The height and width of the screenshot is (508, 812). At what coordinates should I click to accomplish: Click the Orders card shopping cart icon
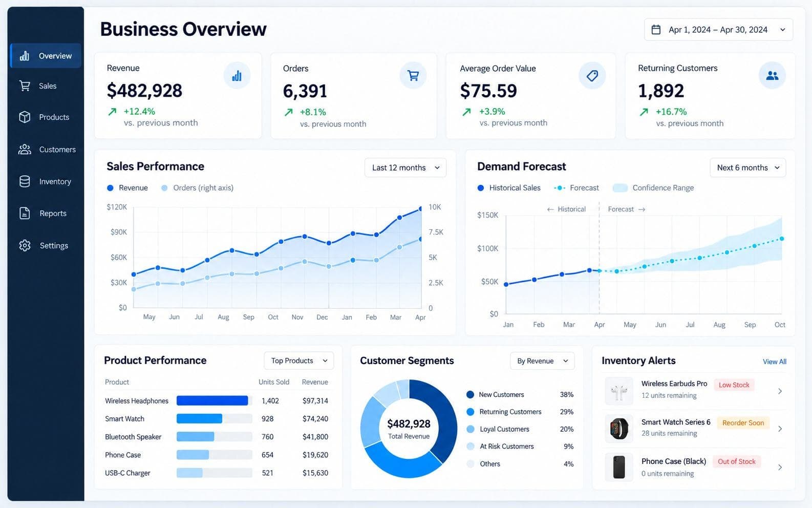tap(413, 75)
